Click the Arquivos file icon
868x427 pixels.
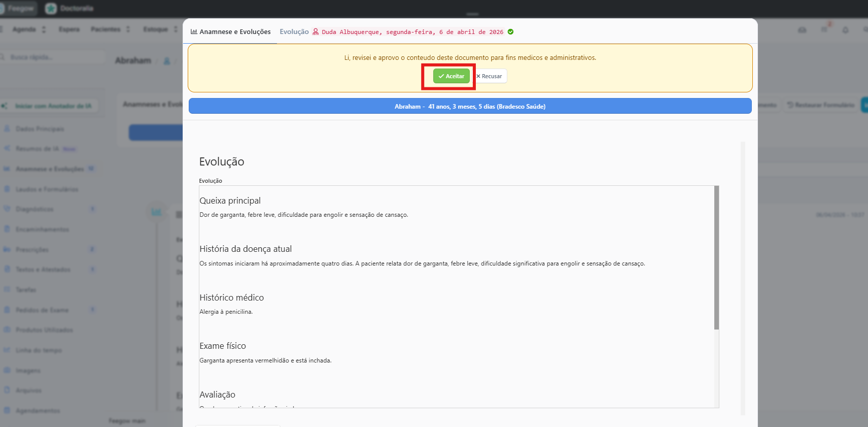click(x=7, y=390)
